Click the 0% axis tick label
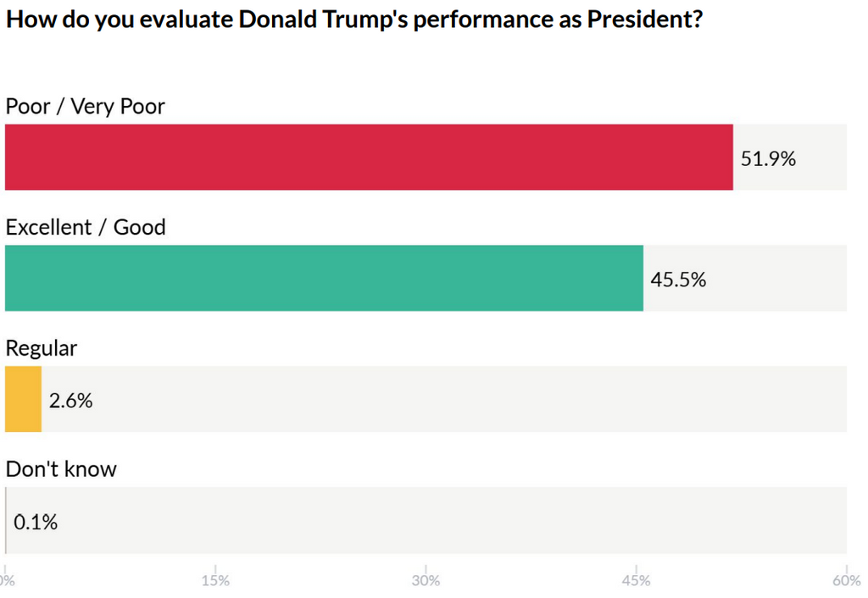 7,580
